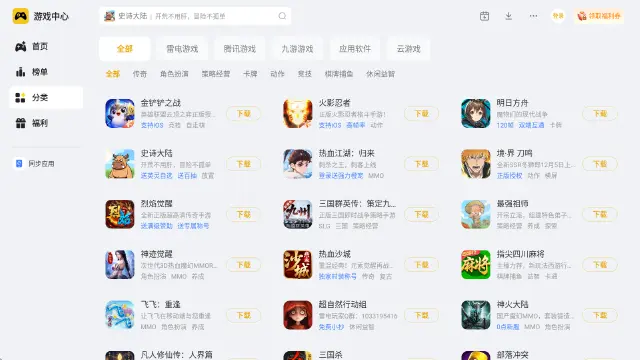Screen dimensions: 640x360
Task: Switch to the 应用软件 tab
Action: [x=355, y=49]
